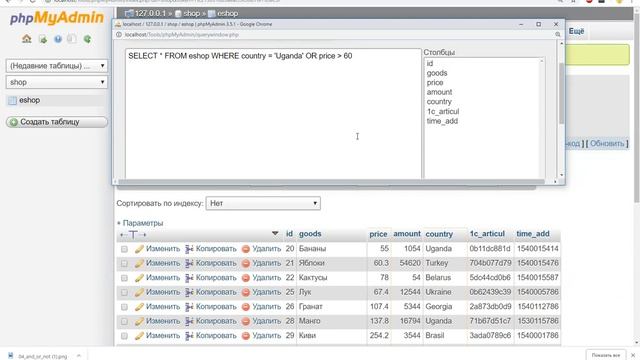Open the downloaded png file chevron menu
The height and width of the screenshot is (360, 640).
(78, 356)
